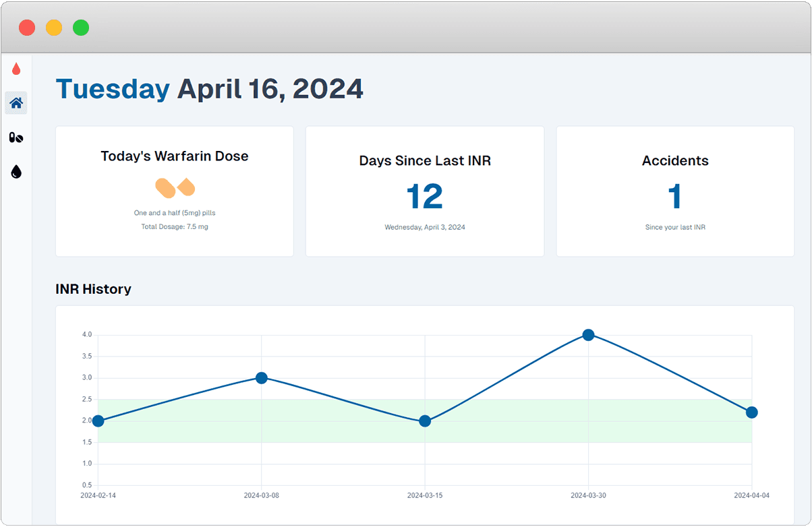Click the 'Wednesday, April 3, 2024' date text
This screenshot has width=812, height=527.
(x=425, y=228)
